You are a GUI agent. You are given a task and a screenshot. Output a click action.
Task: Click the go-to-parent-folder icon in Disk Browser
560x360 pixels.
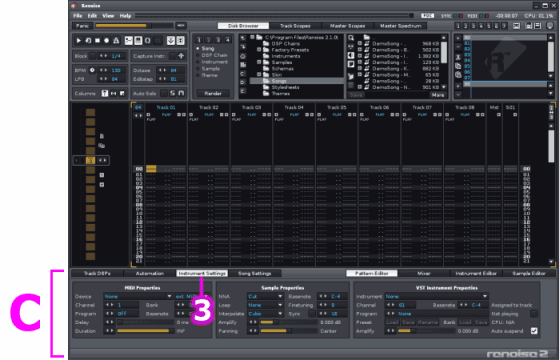(243, 38)
